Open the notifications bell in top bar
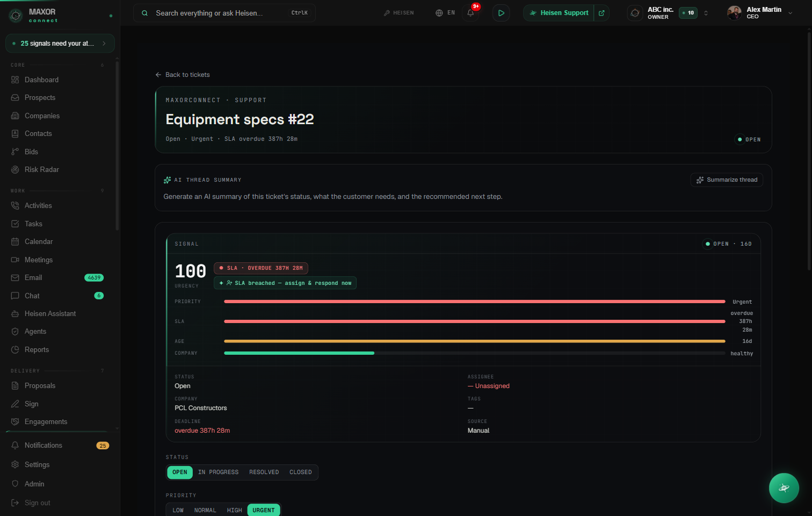812x516 pixels. 470,13
